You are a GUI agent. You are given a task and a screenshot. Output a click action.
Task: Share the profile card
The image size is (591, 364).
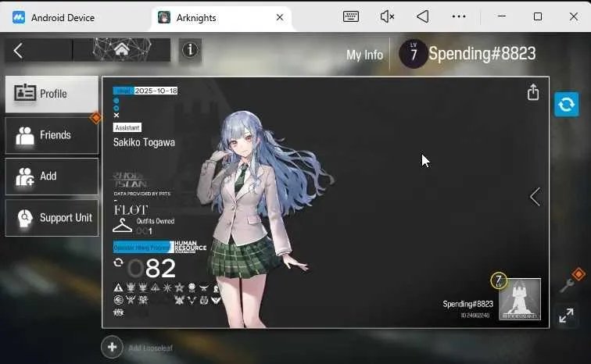533,92
